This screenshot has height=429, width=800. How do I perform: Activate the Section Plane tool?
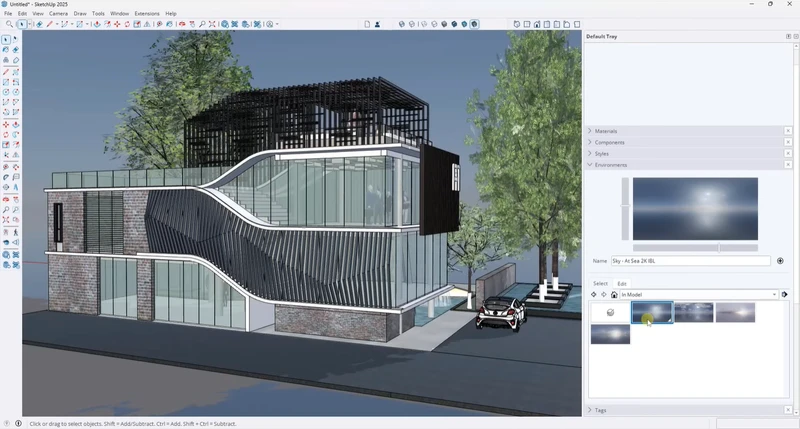click(x=16, y=242)
